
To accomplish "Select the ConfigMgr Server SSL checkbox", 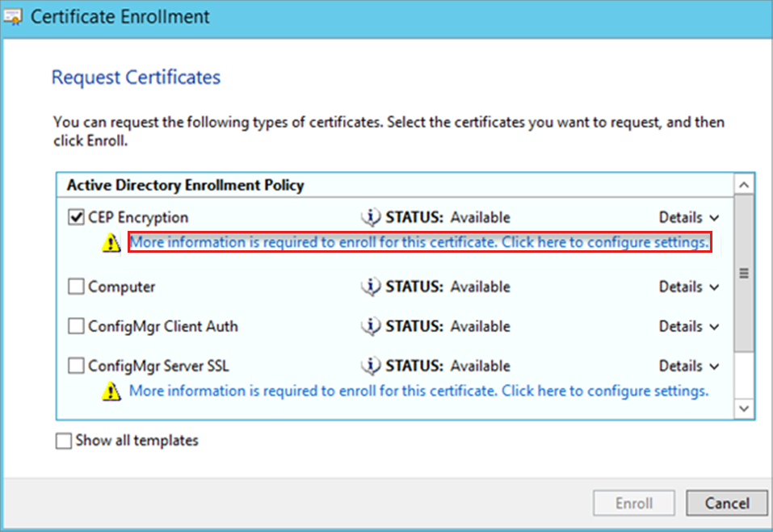I will click(x=76, y=366).
